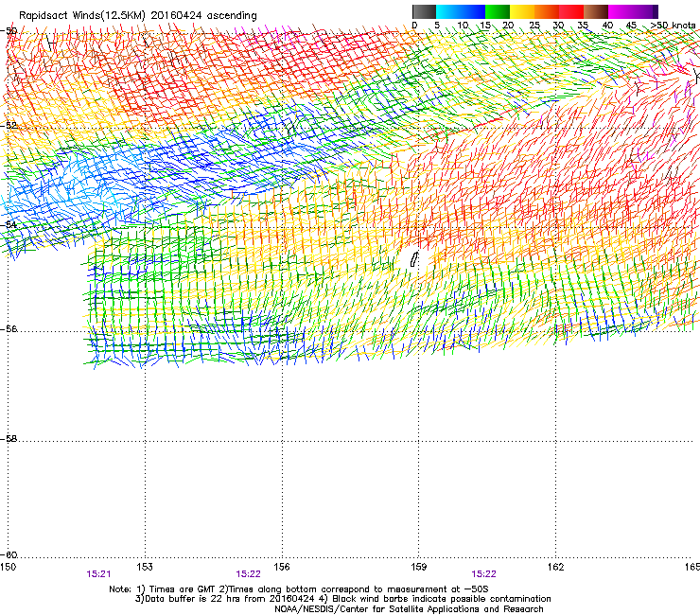Click the '15:22' time label beside longitude 156
Viewport: 700px width, 615px height.
248,574
